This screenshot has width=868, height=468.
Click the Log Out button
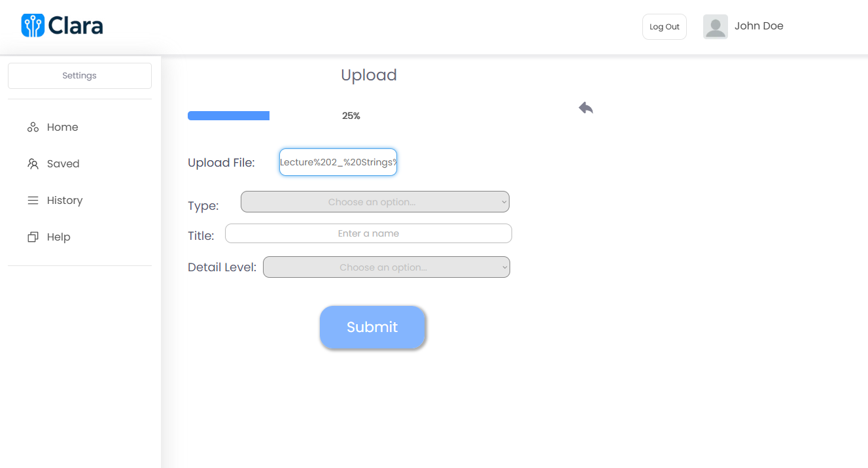point(665,27)
